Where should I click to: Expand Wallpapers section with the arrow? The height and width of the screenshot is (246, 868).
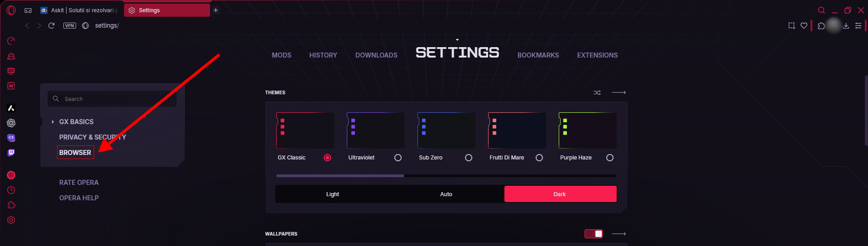coord(619,234)
